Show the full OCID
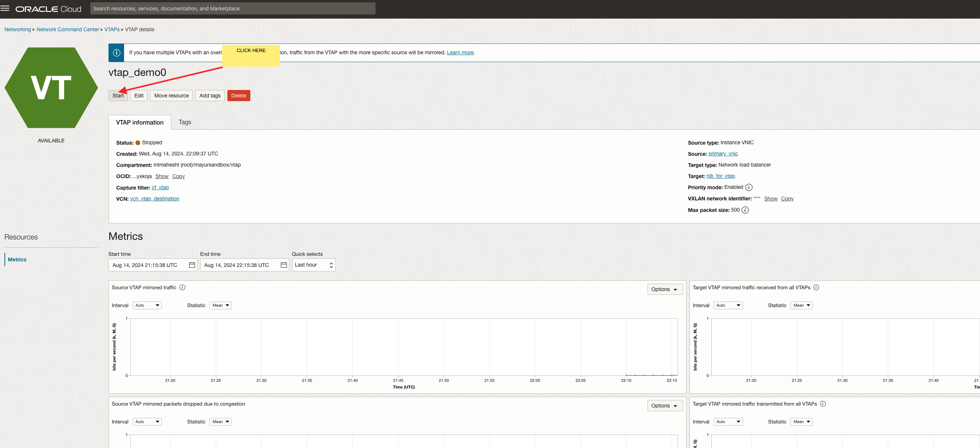 [162, 176]
